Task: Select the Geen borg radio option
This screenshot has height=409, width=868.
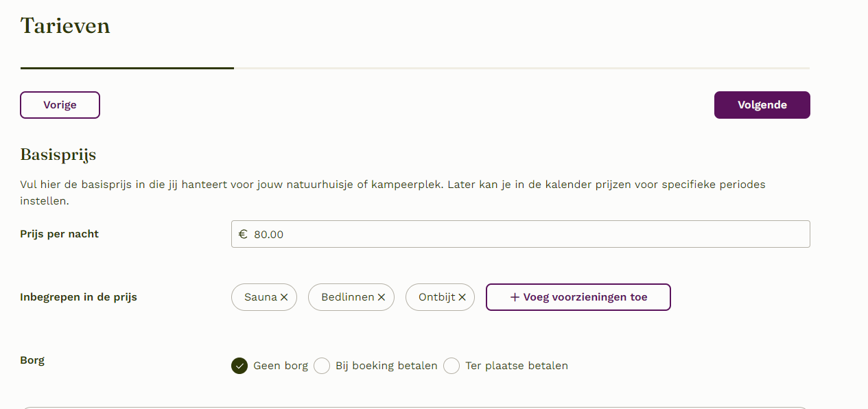Action: [x=239, y=366]
